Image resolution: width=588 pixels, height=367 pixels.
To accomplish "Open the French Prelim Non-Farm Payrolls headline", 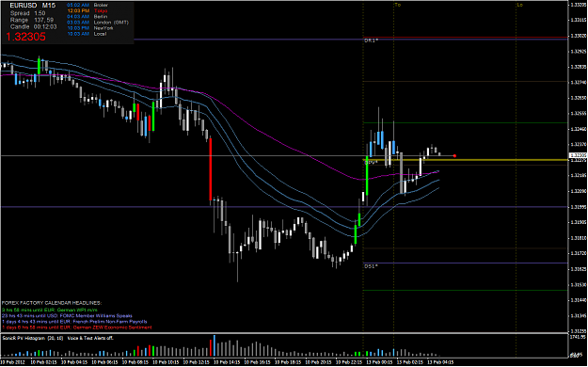I will pos(74,322).
